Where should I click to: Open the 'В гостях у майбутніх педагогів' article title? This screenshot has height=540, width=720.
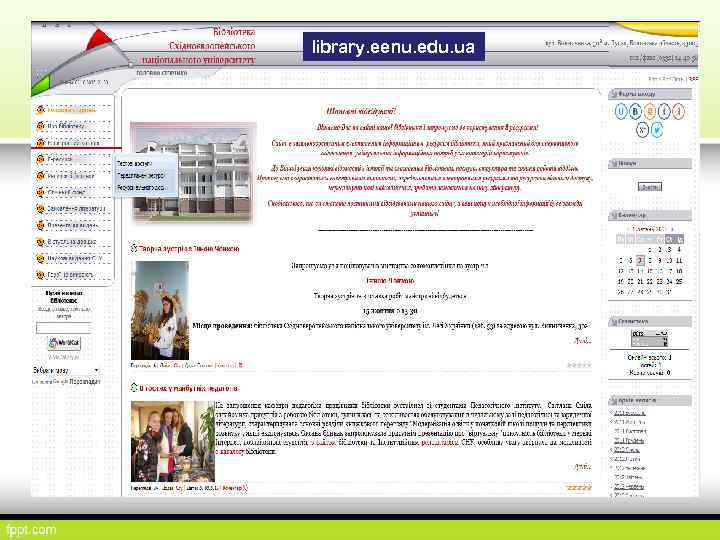pos(189,388)
